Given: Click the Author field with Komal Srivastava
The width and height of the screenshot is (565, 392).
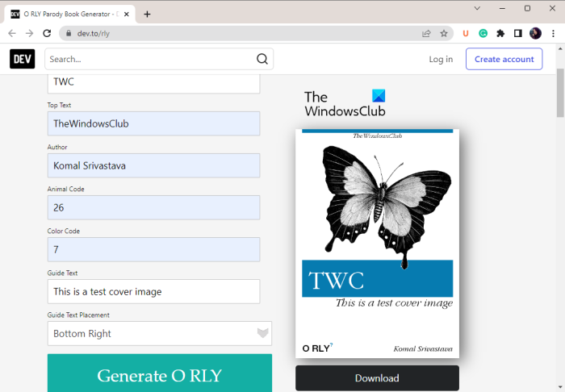Looking at the screenshot, I should pyautogui.click(x=154, y=165).
